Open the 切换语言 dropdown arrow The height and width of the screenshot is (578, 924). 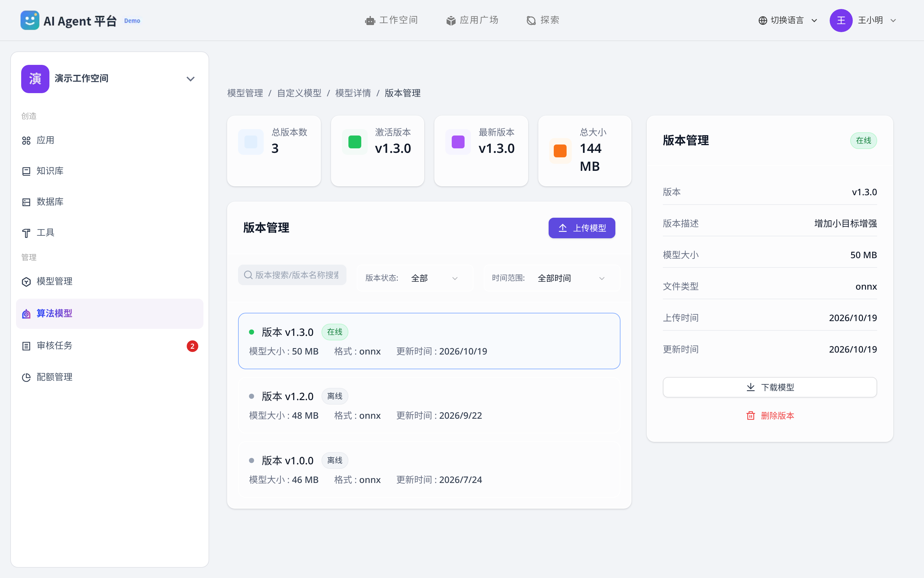(814, 21)
